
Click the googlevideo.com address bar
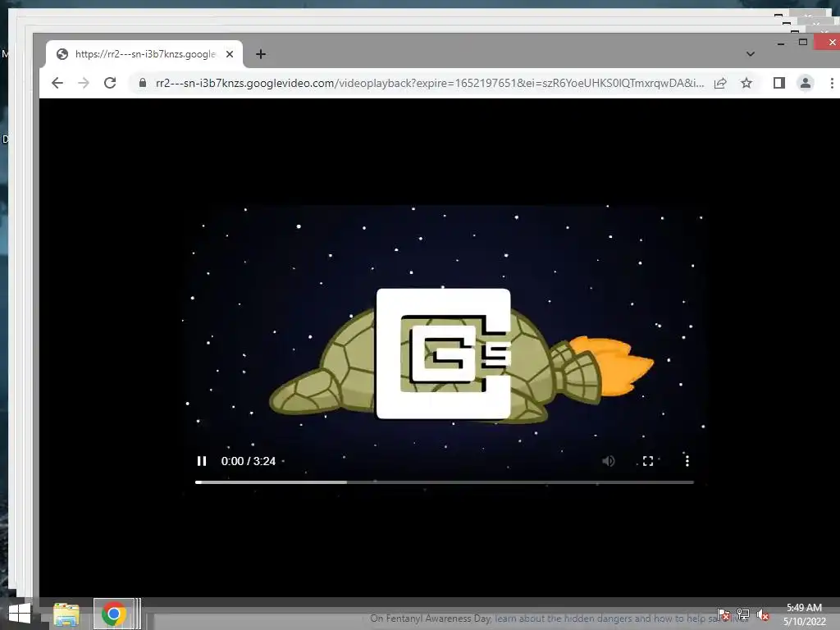[x=428, y=83]
